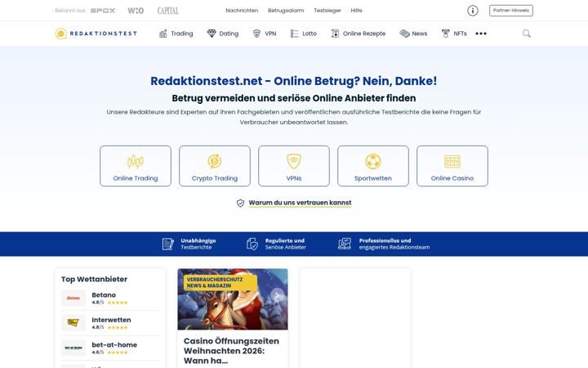588x368 pixels.
Task: Click the info circle icon
Action: tap(473, 11)
